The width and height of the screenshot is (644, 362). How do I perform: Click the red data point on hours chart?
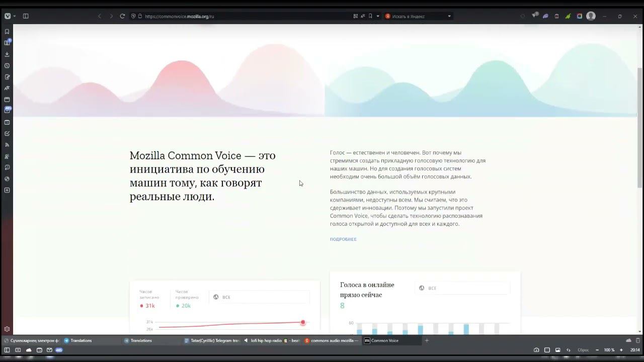pos(303,322)
